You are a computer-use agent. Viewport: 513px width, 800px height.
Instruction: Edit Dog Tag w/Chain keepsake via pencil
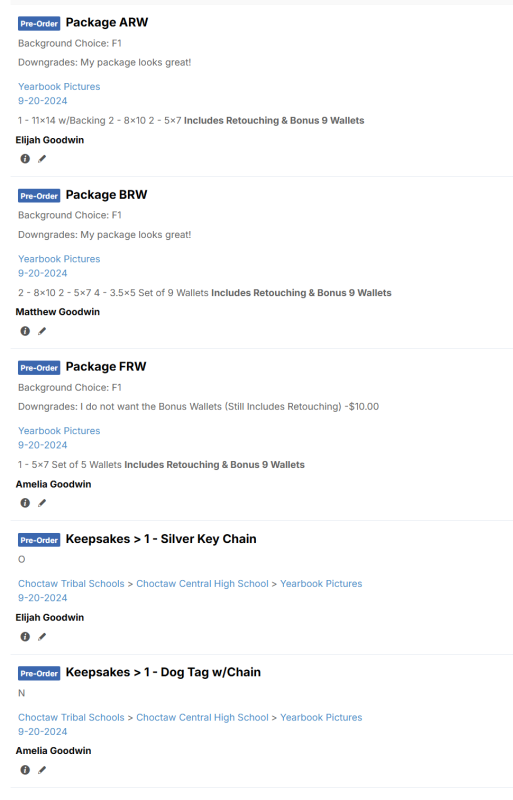(42, 770)
